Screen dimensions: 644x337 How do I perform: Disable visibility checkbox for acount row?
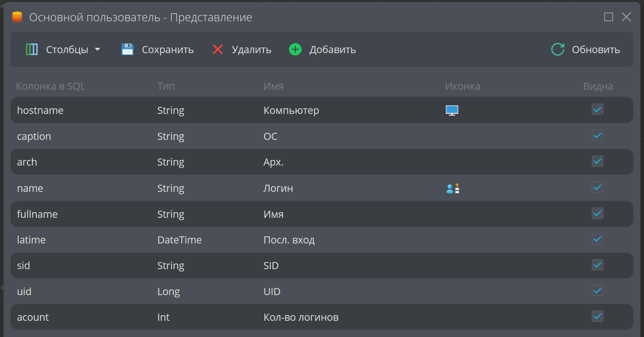point(597,316)
